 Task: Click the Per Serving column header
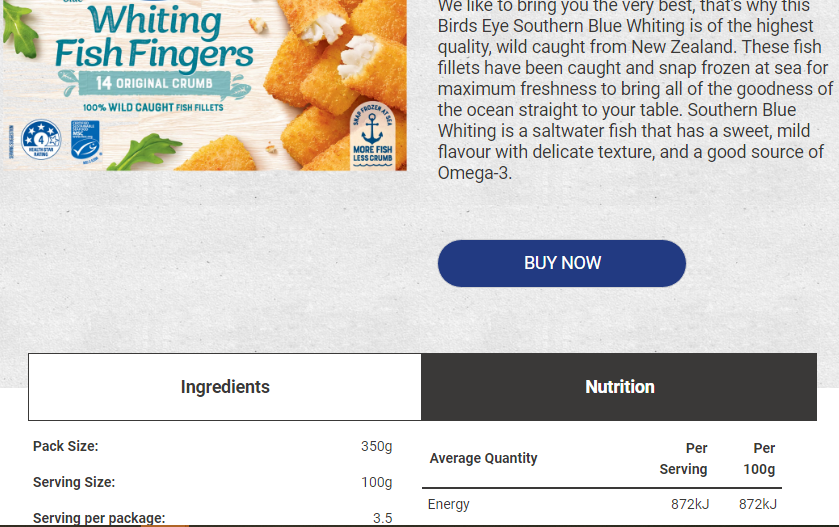pos(684,458)
